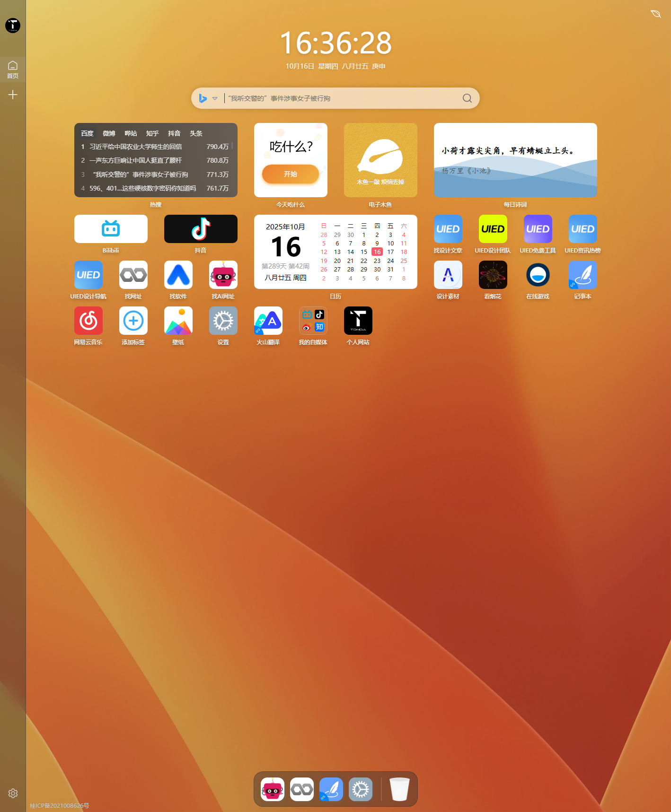The height and width of the screenshot is (812, 671).
Task: Click the 添加标签 add shortcut icon
Action: point(133,321)
